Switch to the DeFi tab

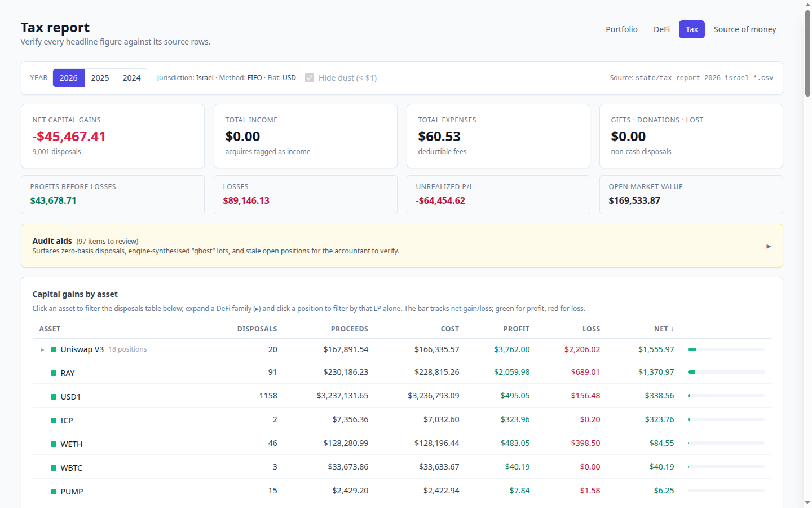point(661,29)
